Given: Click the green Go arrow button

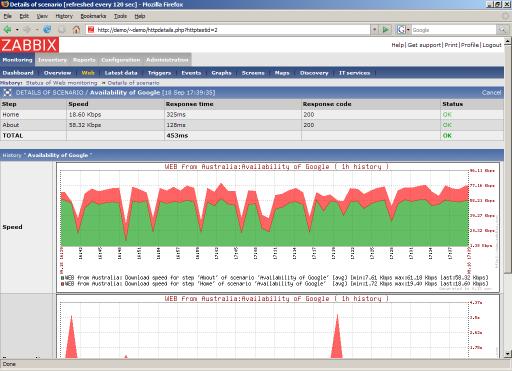Looking at the screenshot, I should click(x=386, y=30).
